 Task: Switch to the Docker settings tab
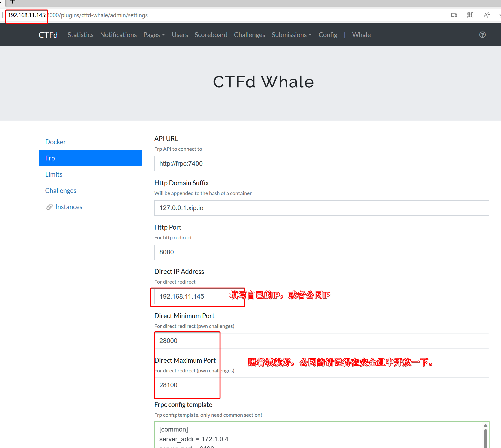point(90,142)
